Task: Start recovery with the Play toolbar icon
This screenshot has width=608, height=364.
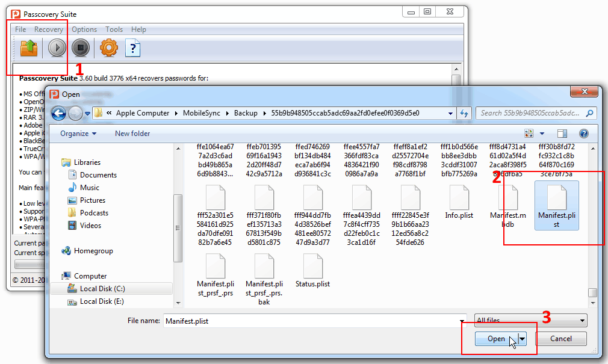Action: pyautogui.click(x=57, y=48)
